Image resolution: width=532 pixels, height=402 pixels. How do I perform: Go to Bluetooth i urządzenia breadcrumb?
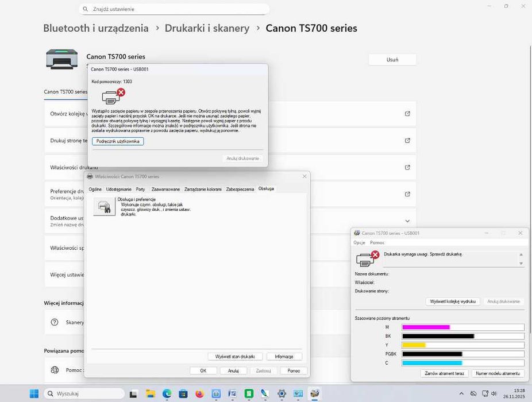pyautogui.click(x=96, y=28)
